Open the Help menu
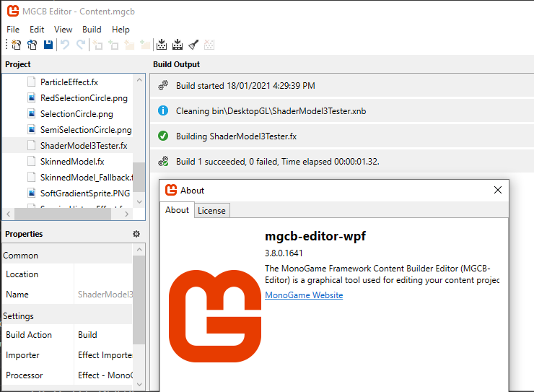The width and height of the screenshot is (534, 392). click(121, 30)
